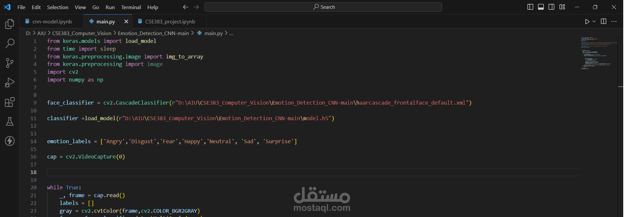Click the CSE383_Computer_Vision breadcrumb
Viewport: 644px width, 217px height.
click(x=82, y=33)
